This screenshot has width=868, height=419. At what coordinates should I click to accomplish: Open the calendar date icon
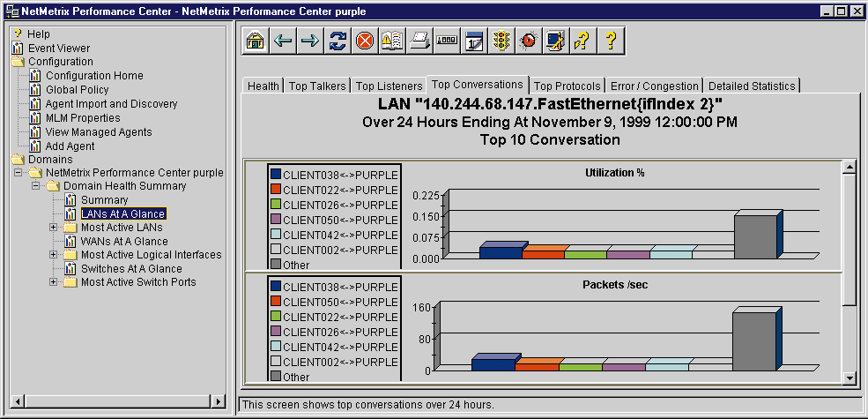(474, 41)
